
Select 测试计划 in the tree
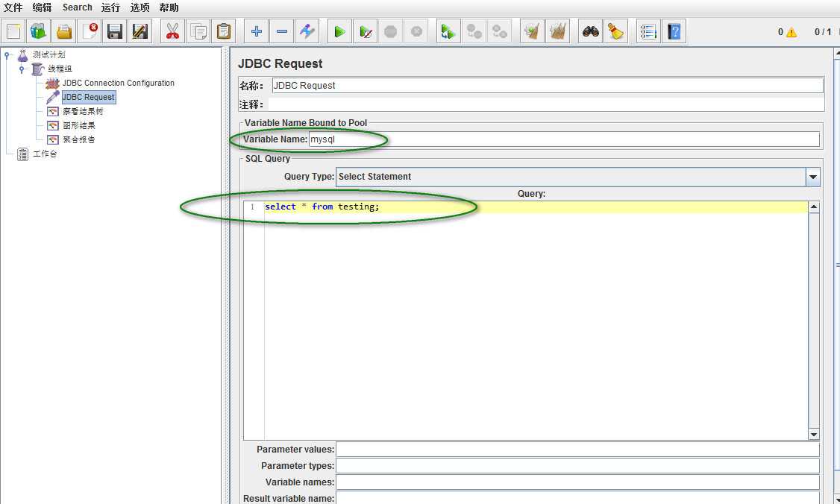point(48,54)
